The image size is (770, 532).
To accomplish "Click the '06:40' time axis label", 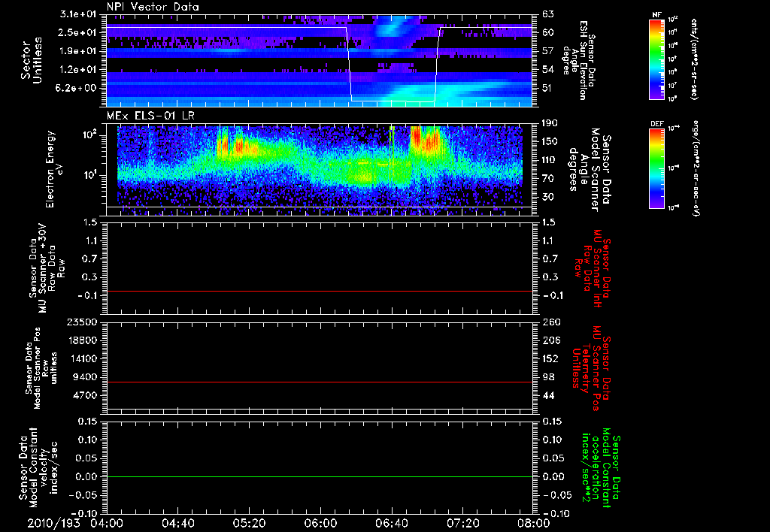I will pos(391,523).
